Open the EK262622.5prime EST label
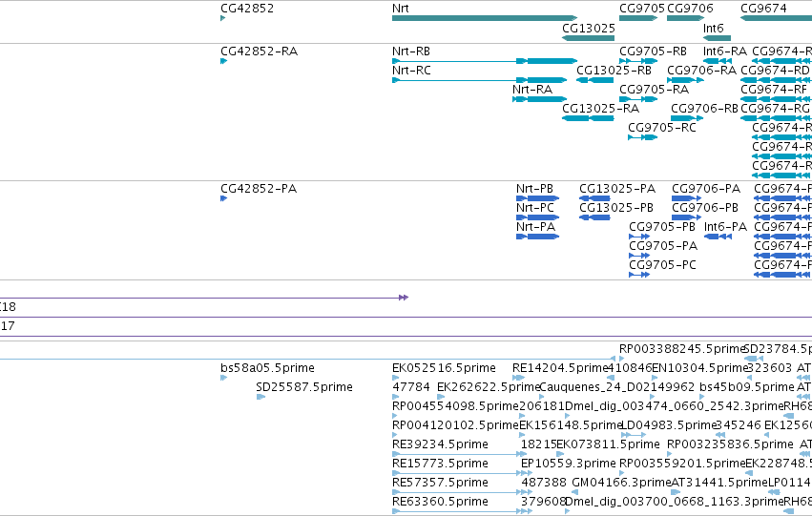 [489, 387]
